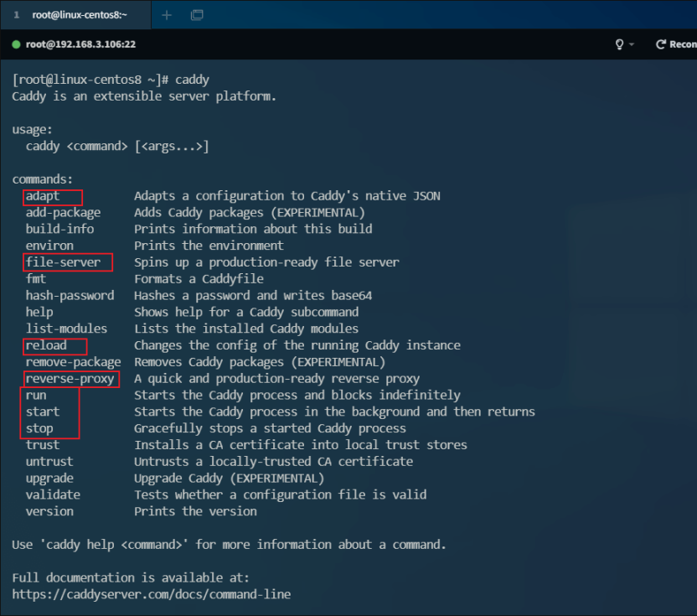The image size is (697, 616).
Task: Click the 'start' command text
Action: click(x=42, y=412)
